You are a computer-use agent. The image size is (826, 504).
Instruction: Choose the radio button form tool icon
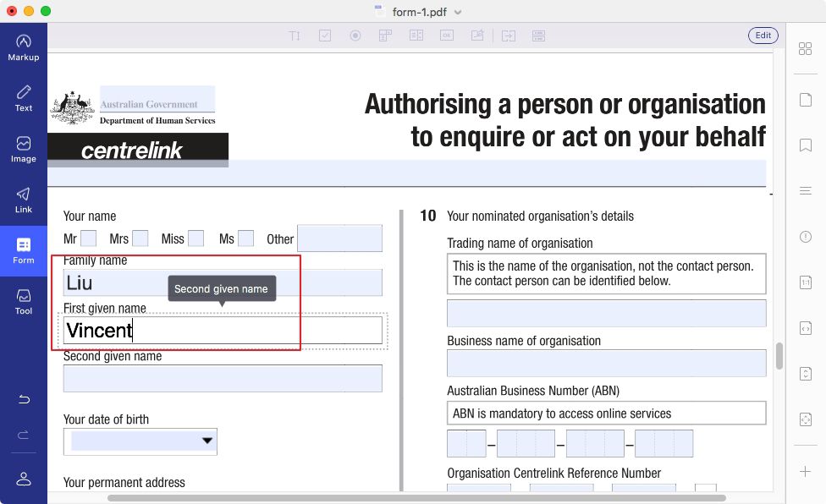click(355, 36)
